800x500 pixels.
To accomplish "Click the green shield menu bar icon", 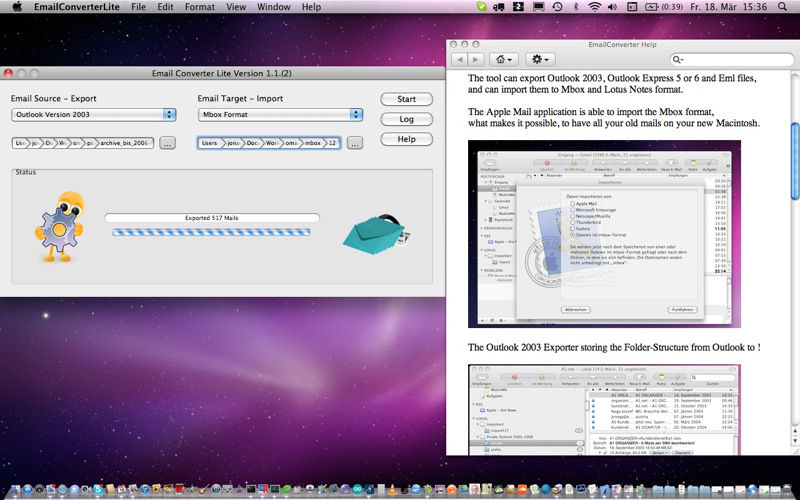I will 482,7.
